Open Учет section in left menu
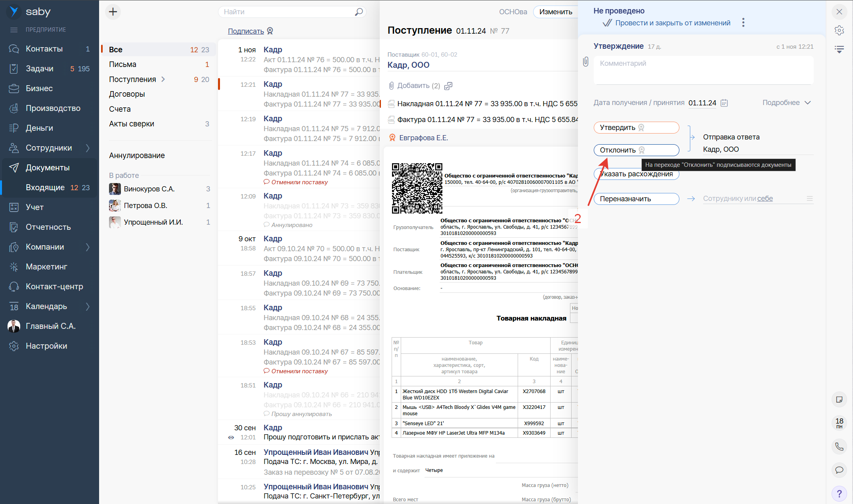This screenshot has width=853, height=504. click(34, 207)
